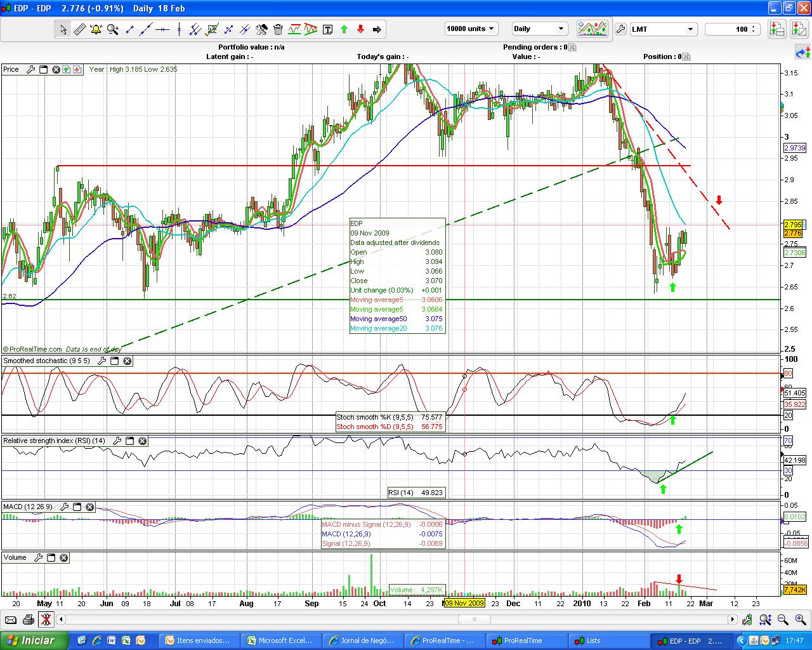Open order settings wrench next to LMT
The image size is (812, 650).
620,29
